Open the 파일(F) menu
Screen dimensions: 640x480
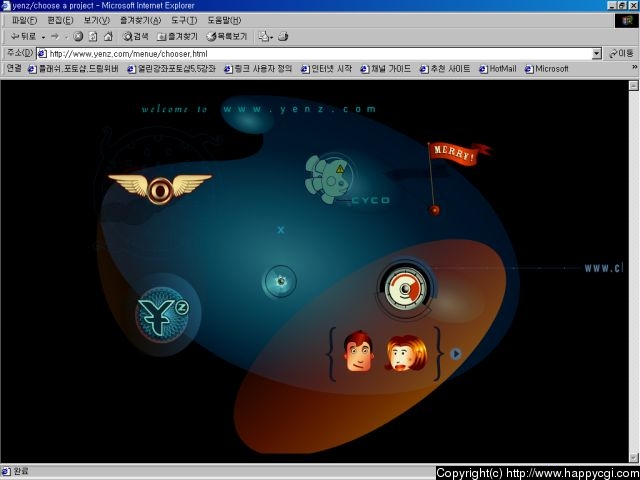24,20
